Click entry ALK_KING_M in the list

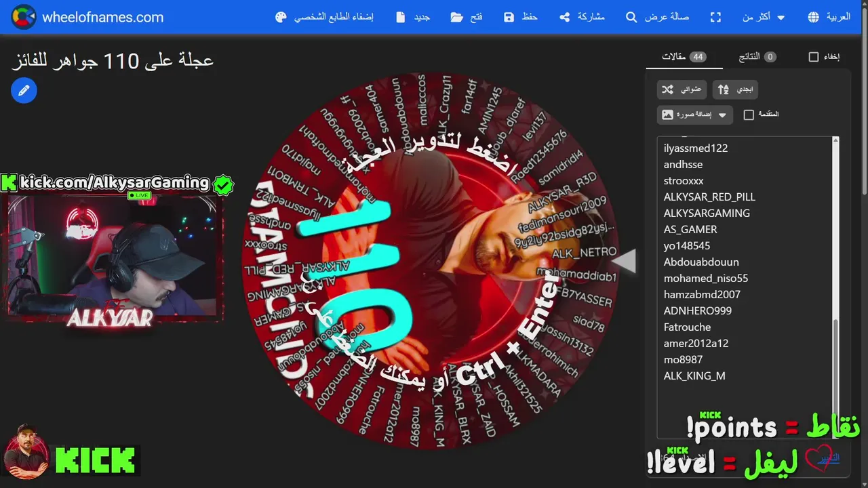(x=694, y=375)
